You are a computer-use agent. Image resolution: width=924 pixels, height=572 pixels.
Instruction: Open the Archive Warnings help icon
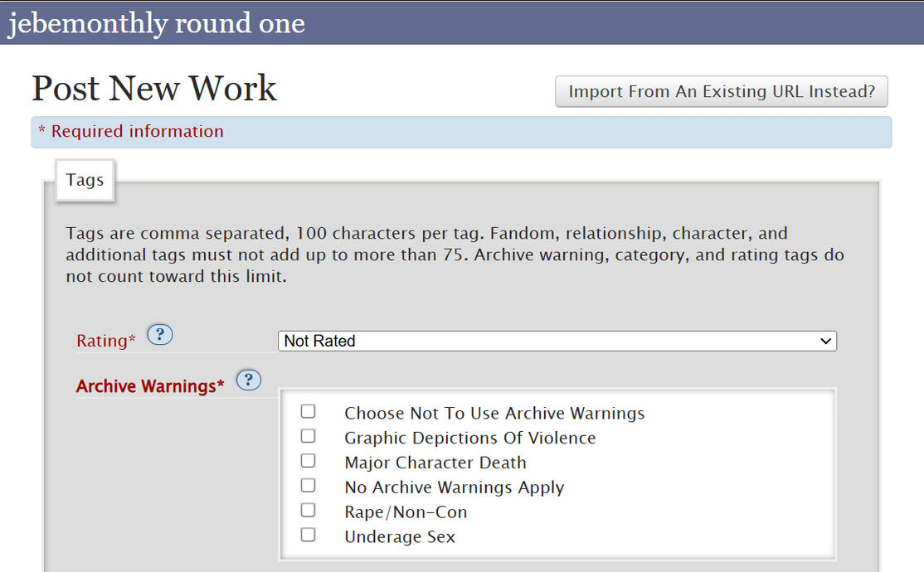click(x=249, y=381)
